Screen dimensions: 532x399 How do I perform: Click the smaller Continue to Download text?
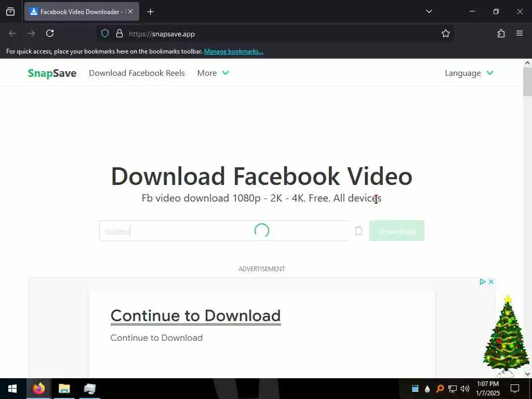[156, 338]
